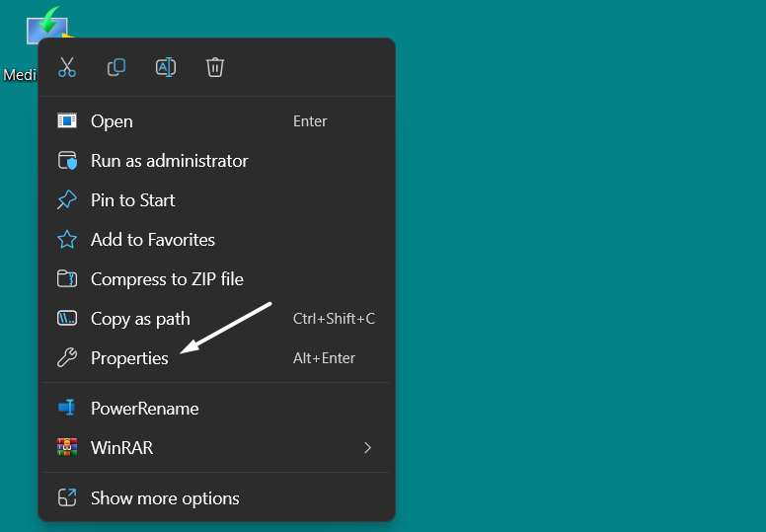The image size is (766, 532).
Task: Click the Rename icon in top row
Action: (x=166, y=67)
